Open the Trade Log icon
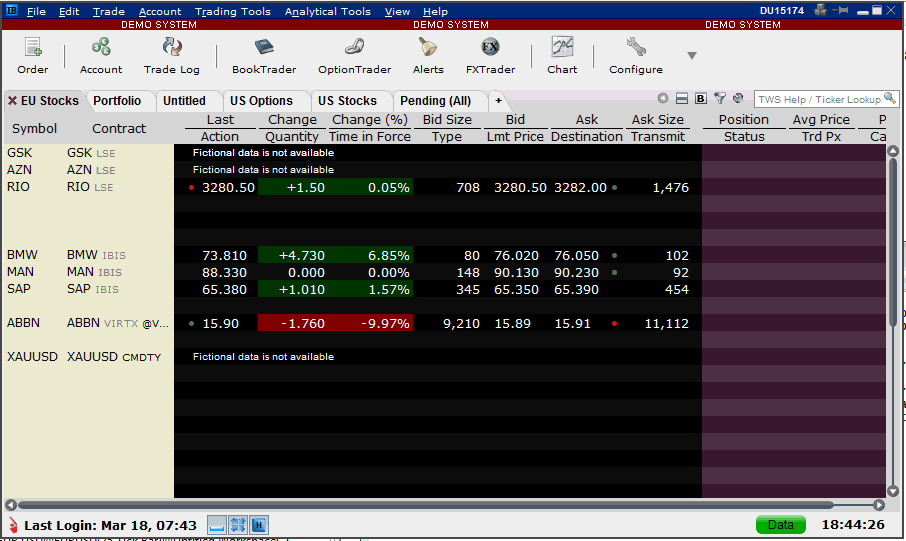The width and height of the screenshot is (906, 541). pos(172,56)
